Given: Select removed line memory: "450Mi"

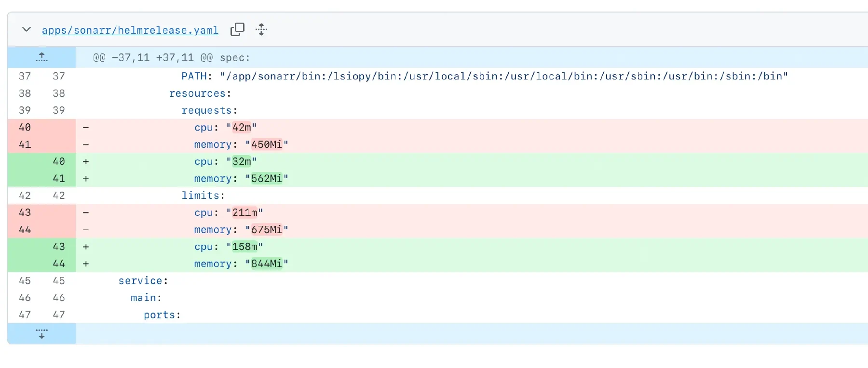Looking at the screenshot, I should pos(241,145).
